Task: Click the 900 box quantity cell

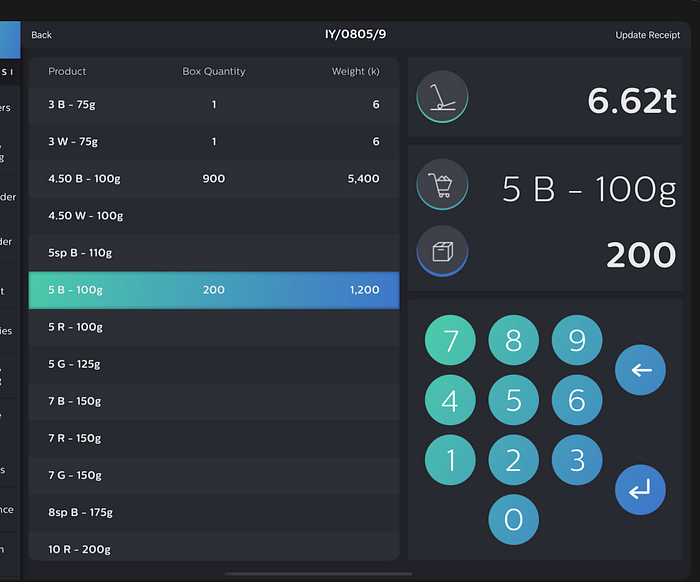Action: click(214, 179)
